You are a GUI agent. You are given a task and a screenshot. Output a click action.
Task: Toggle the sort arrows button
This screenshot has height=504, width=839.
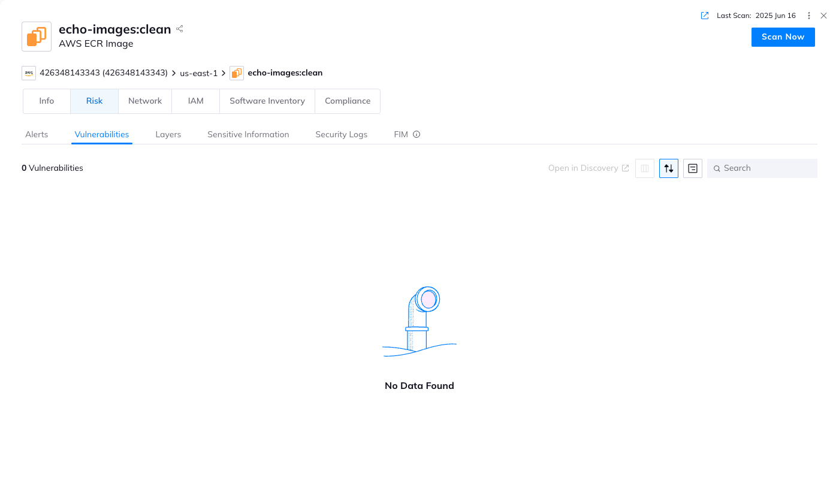click(669, 168)
